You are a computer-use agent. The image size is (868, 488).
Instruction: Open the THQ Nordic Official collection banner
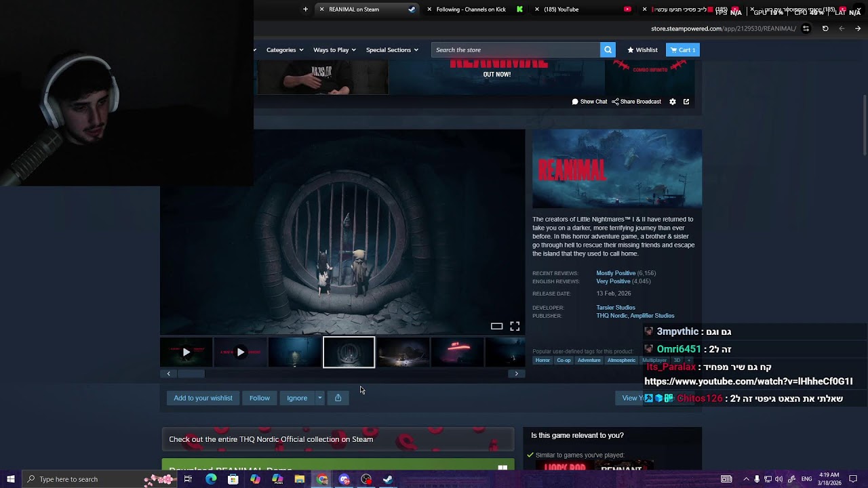pyautogui.click(x=338, y=439)
